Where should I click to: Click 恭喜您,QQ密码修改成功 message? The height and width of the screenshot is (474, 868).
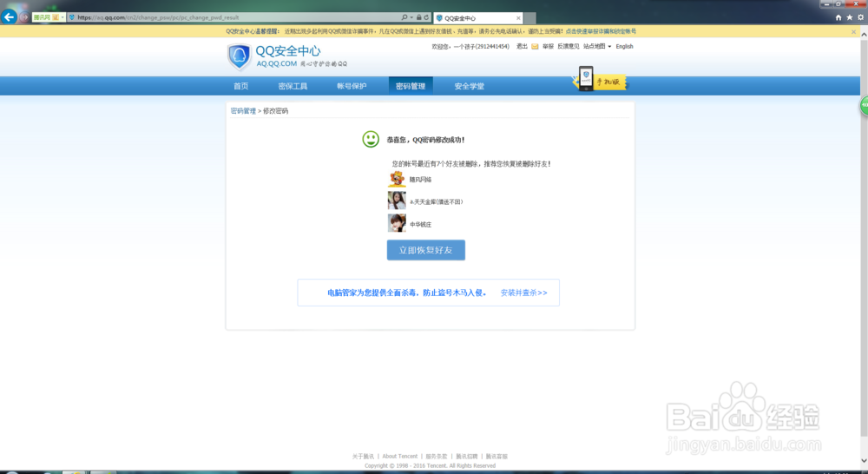425,140
